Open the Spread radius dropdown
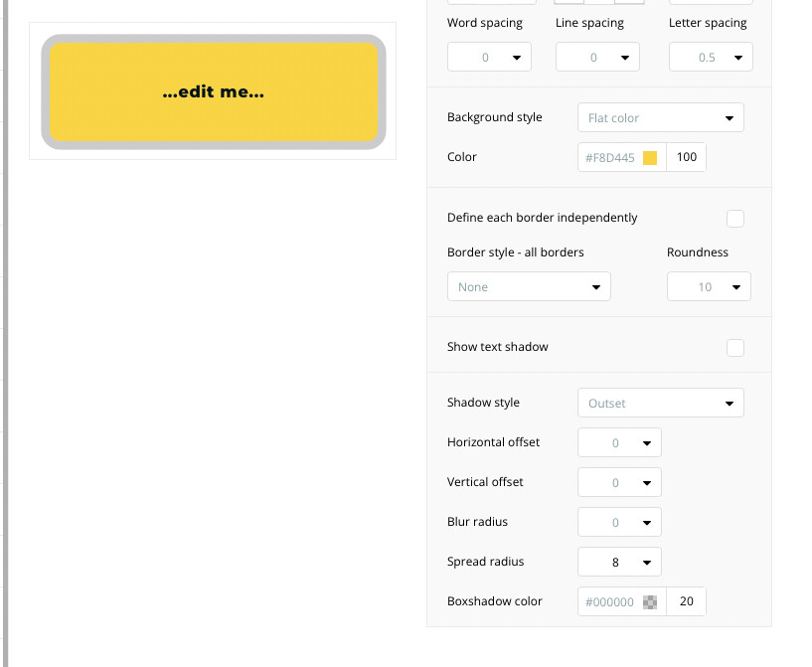 click(619, 563)
